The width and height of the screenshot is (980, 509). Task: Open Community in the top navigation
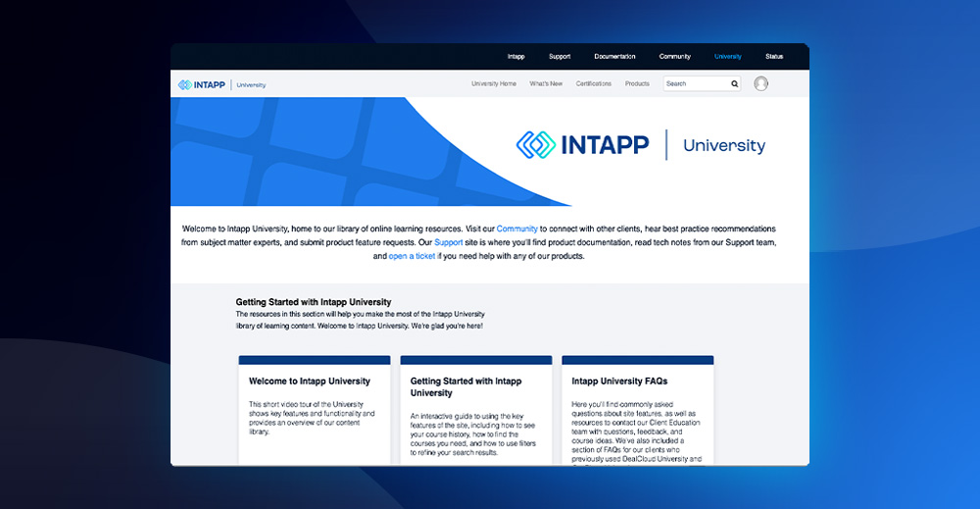pos(675,56)
